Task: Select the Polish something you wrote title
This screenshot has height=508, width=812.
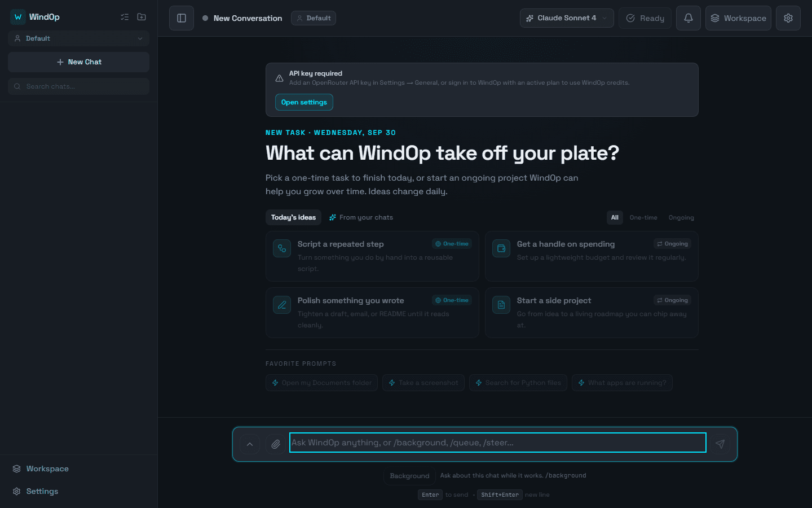Action: [x=351, y=300]
